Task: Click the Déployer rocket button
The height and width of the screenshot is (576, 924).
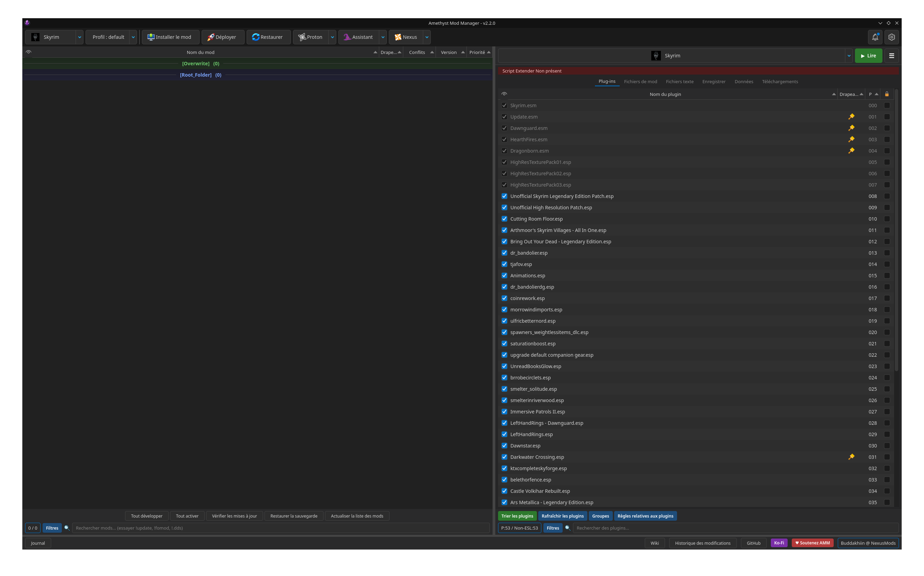Action: tap(223, 37)
